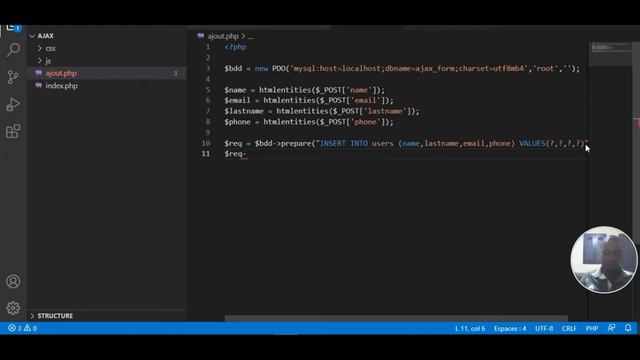Click the errors and warnings status indicator
Viewport: 640px width, 360px height.
click(22, 328)
